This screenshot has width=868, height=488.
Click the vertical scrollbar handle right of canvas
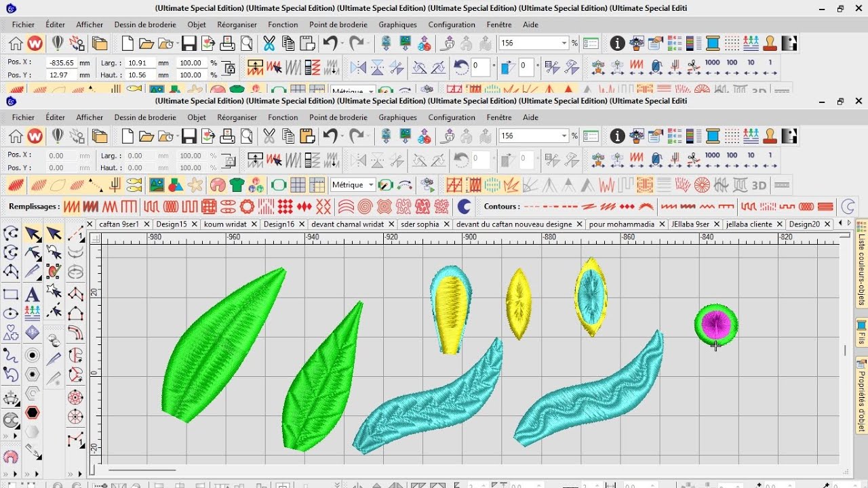point(845,350)
